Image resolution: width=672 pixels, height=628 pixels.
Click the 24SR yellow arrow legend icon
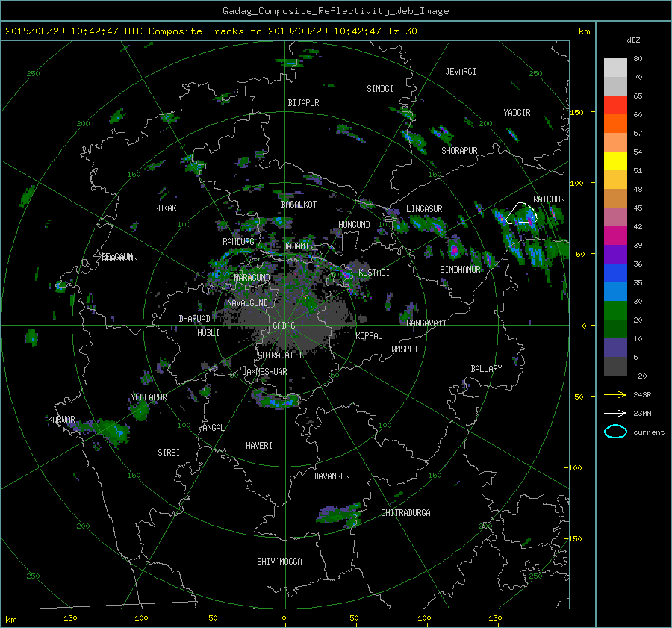click(x=615, y=395)
